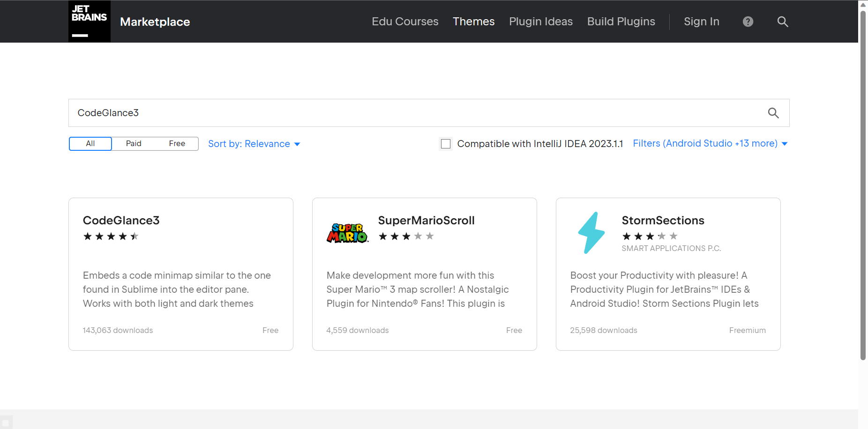Click the StormSections star rating
Viewport: 868px width, 429px height.
tap(650, 237)
